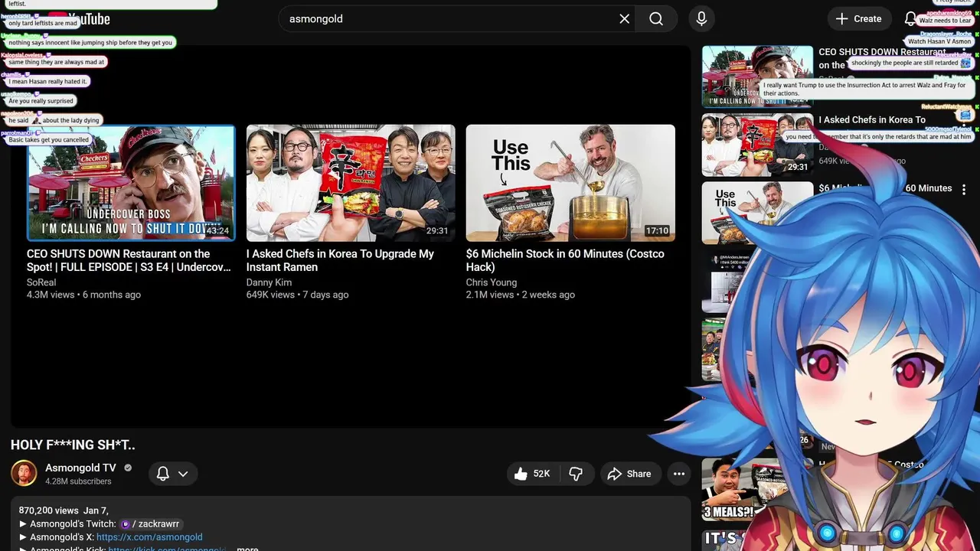980x551 pixels.
Task: Like the video with 52K thumbs up
Action: 533,474
